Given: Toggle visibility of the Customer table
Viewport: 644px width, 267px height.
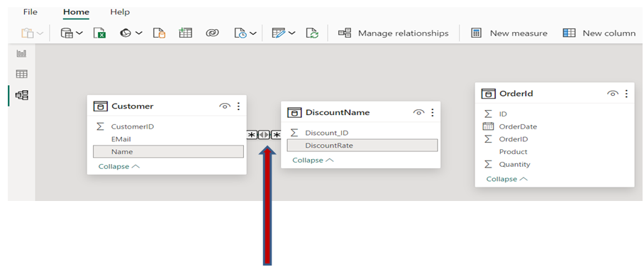Looking at the screenshot, I should [x=225, y=106].
